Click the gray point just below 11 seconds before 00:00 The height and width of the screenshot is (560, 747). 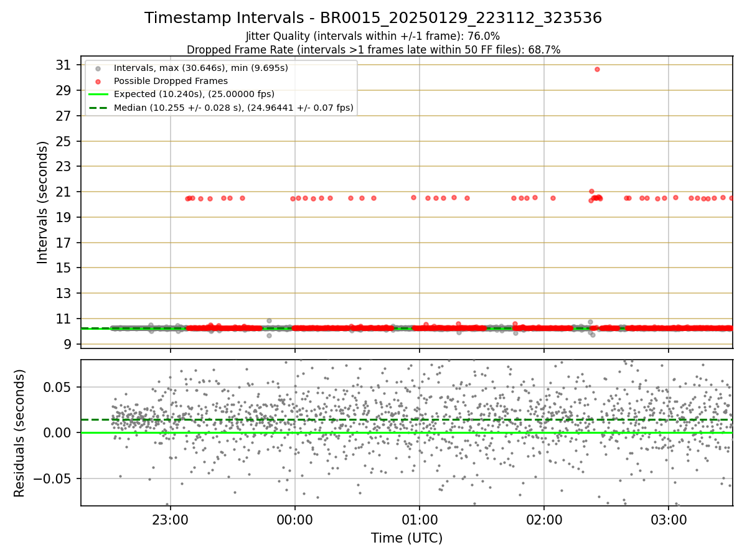269,320
